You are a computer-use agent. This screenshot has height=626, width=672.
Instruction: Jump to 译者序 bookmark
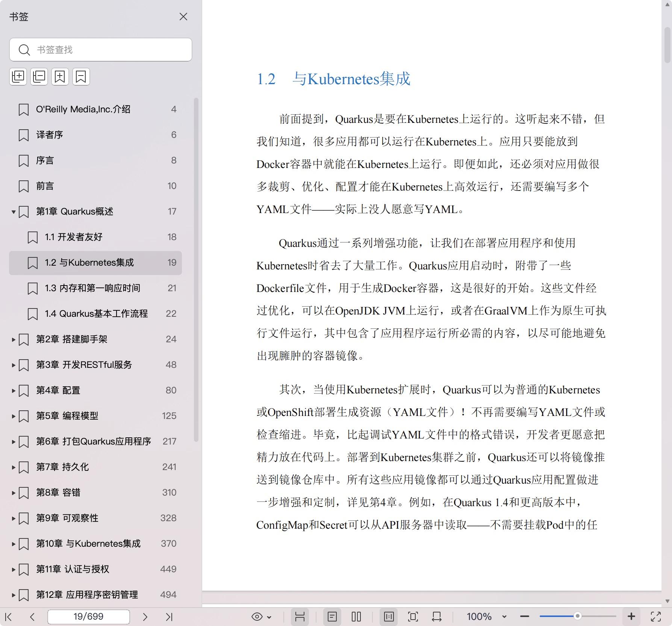[x=95, y=135]
